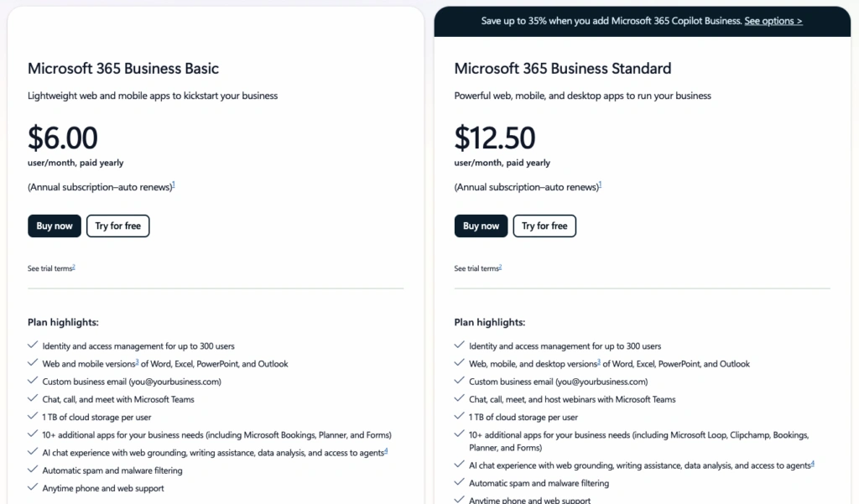Click checkmark beside Standard 'Automatic spam and malware filtering'

(x=459, y=482)
